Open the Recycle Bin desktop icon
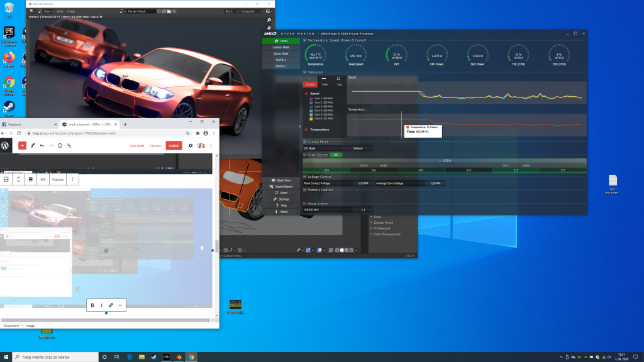The height and width of the screenshot is (362, 644). point(9,10)
